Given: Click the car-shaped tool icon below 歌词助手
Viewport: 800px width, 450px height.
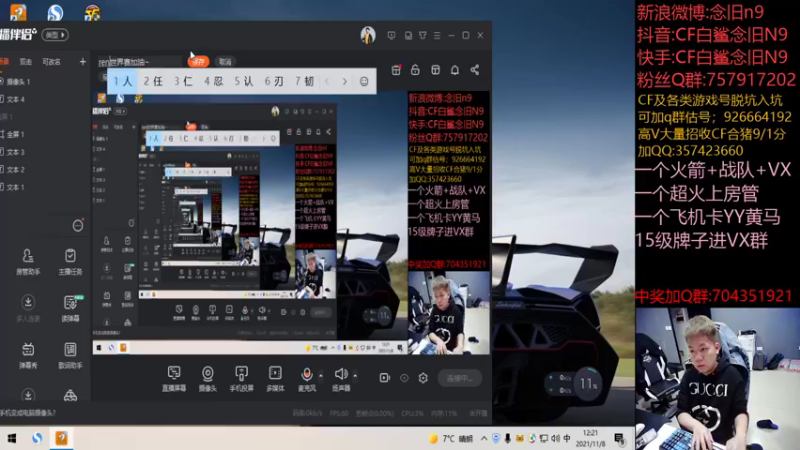Looking at the screenshot, I should tap(70, 395).
